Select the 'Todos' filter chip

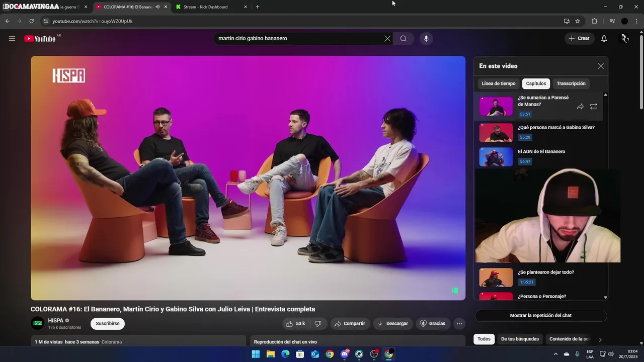point(484,339)
